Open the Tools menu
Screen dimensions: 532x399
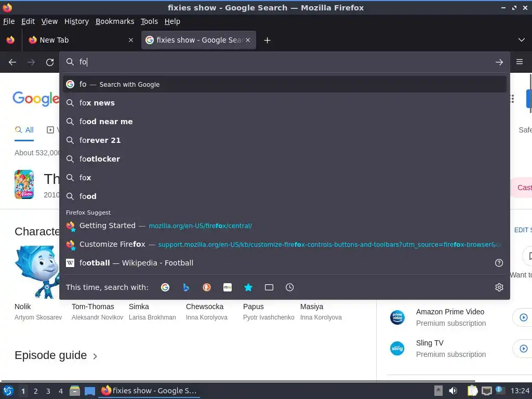click(149, 21)
